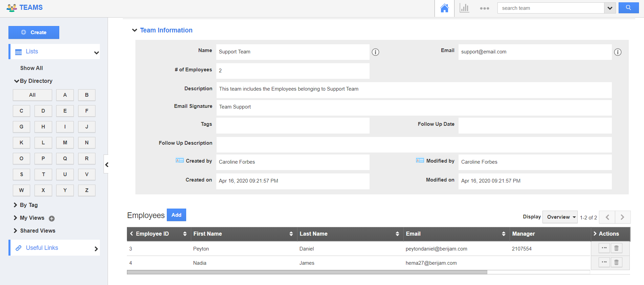Image resolution: width=644 pixels, height=285 pixels.
Task: Open more actions for Peyton row
Action: (x=604, y=248)
